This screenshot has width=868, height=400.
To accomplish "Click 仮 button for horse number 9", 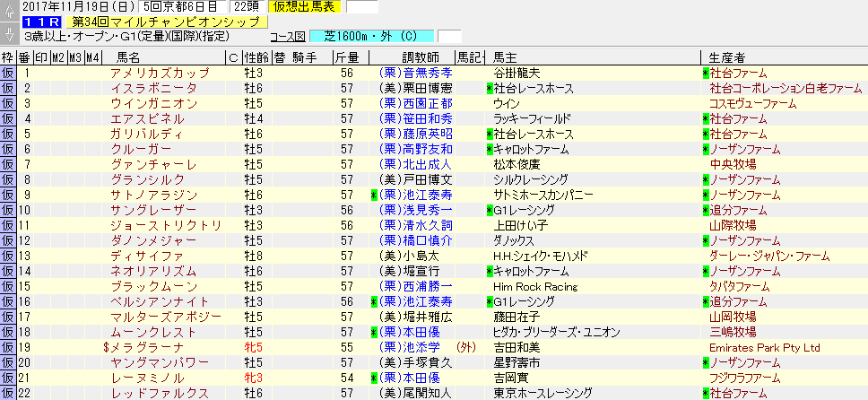I will (x=8, y=195).
